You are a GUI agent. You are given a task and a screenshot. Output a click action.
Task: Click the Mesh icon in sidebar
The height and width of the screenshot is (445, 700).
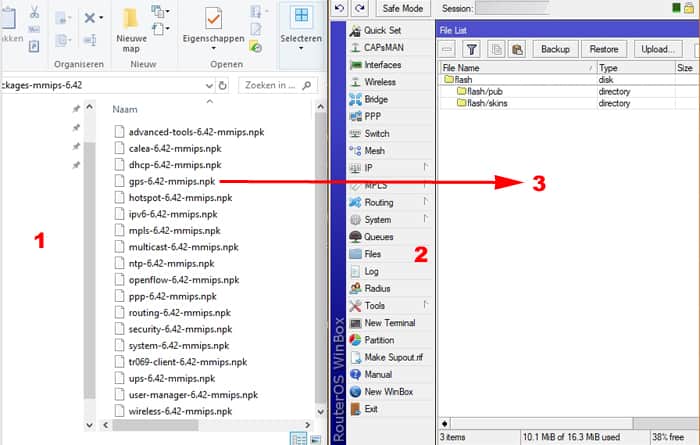pyautogui.click(x=355, y=151)
